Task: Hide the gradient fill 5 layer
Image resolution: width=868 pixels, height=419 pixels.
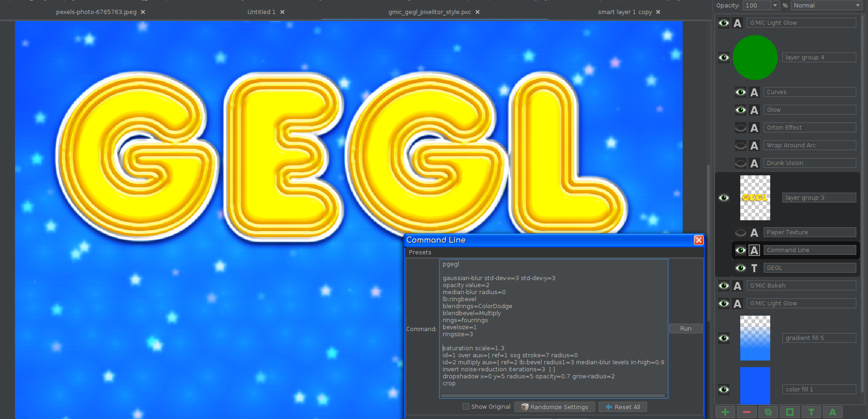Action: tap(724, 338)
